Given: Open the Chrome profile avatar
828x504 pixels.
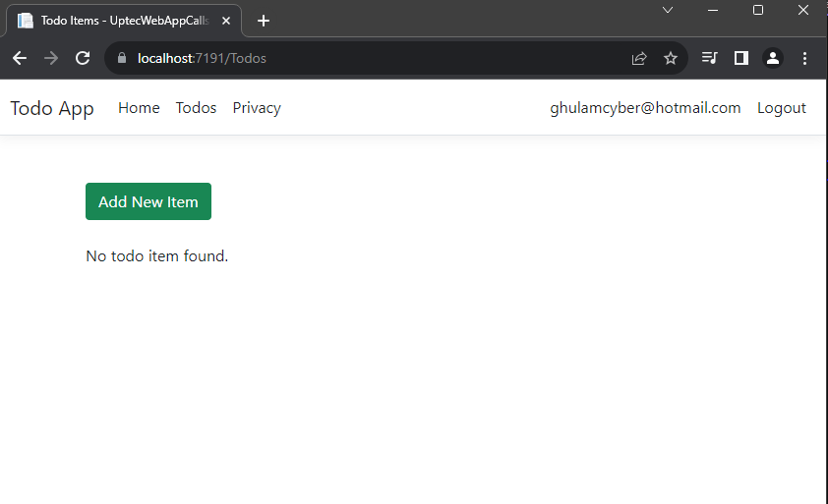Looking at the screenshot, I should 773,58.
